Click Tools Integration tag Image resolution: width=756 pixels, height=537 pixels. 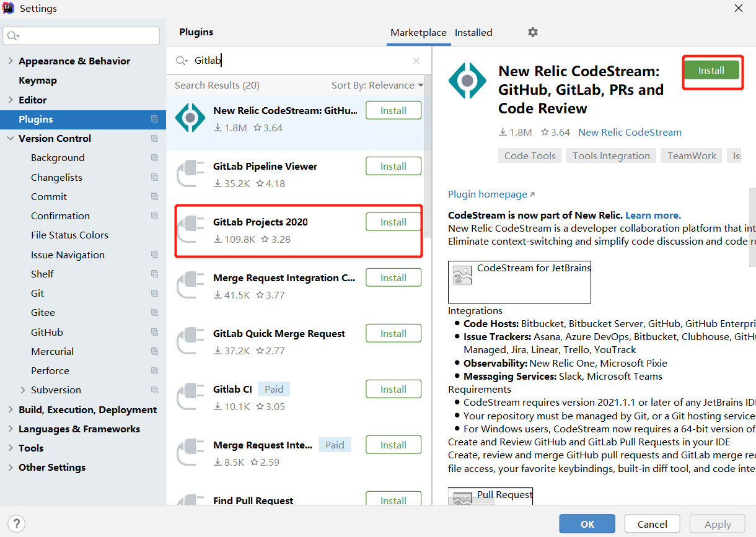pyautogui.click(x=611, y=155)
